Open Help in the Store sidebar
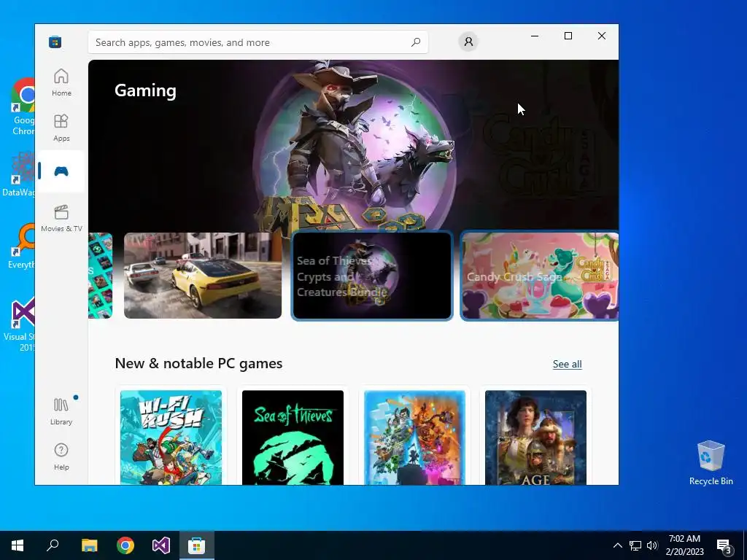The width and height of the screenshot is (747, 560). 61,456
